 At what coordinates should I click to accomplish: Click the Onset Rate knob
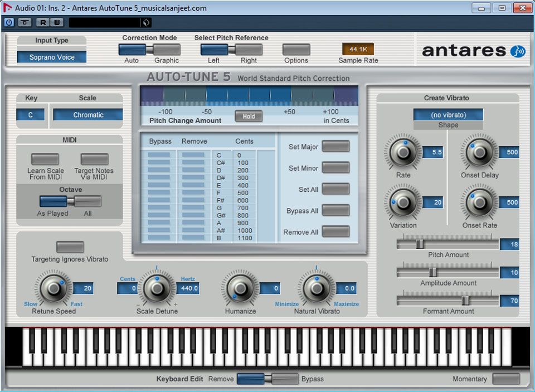point(479,202)
